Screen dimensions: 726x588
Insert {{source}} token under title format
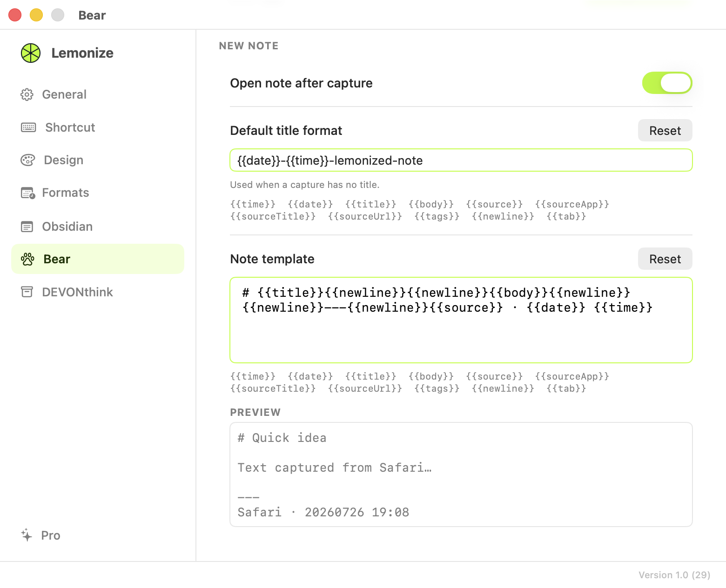pyautogui.click(x=494, y=204)
